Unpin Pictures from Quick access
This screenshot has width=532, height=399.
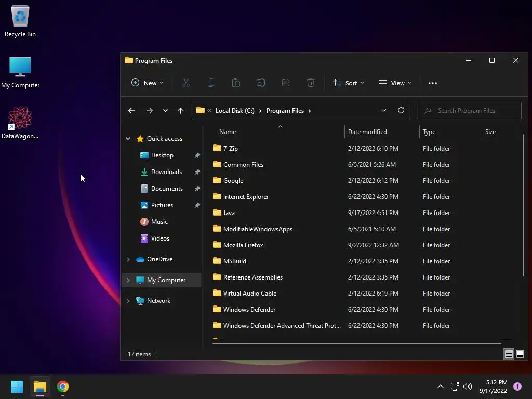point(197,205)
